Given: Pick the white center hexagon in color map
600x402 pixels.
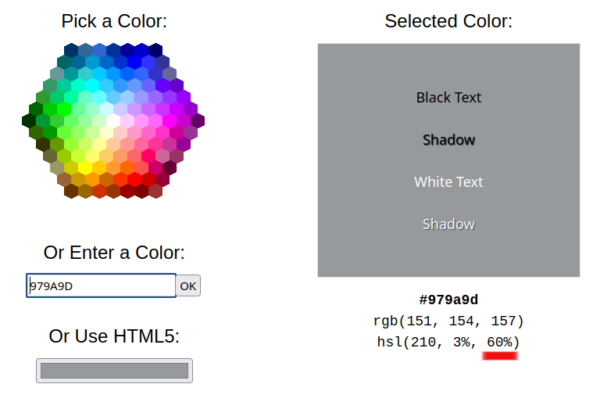Looking at the screenshot, I should 113,120.
